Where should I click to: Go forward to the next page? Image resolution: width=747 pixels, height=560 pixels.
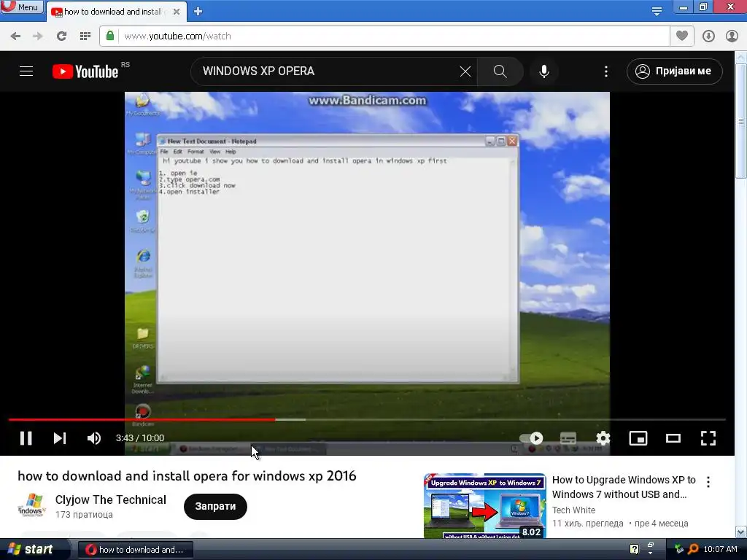tap(37, 36)
